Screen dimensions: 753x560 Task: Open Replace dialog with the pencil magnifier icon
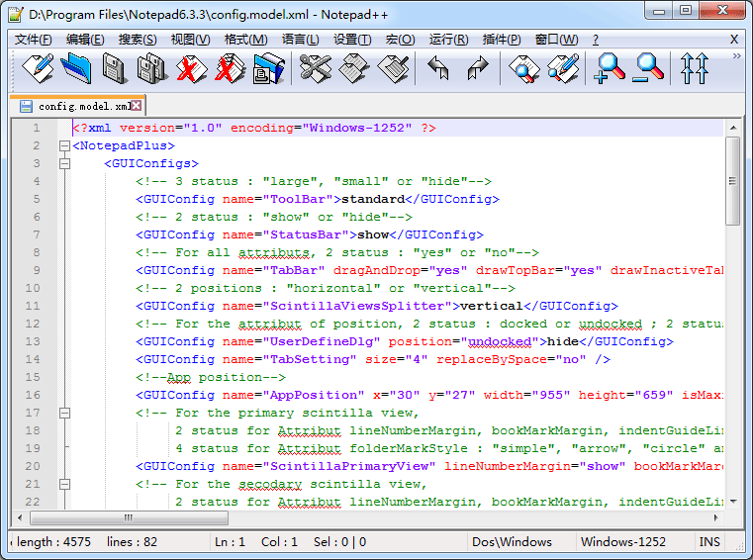[x=562, y=68]
